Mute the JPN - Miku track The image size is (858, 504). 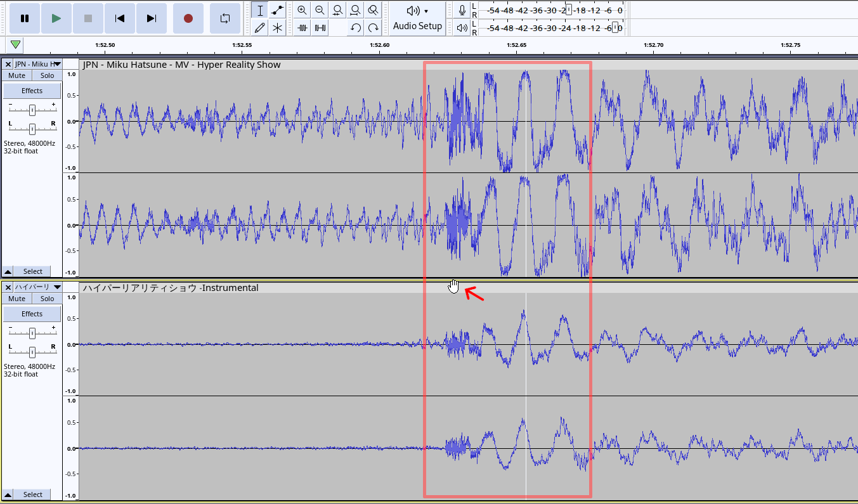click(17, 75)
